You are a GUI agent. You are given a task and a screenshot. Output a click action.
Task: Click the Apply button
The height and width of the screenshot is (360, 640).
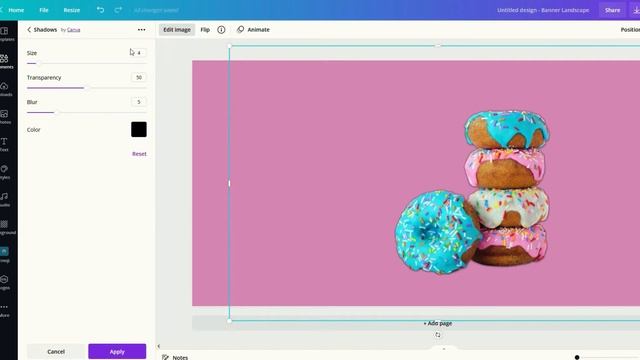(x=117, y=351)
